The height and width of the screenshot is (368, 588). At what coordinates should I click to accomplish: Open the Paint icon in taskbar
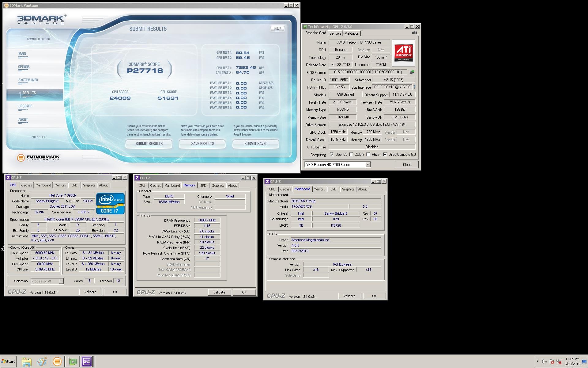[x=42, y=362]
